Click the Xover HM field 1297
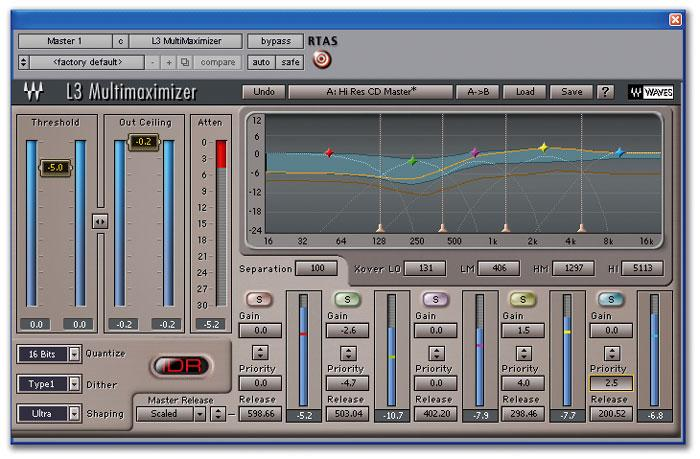The height and width of the screenshot is (459, 700). [574, 268]
